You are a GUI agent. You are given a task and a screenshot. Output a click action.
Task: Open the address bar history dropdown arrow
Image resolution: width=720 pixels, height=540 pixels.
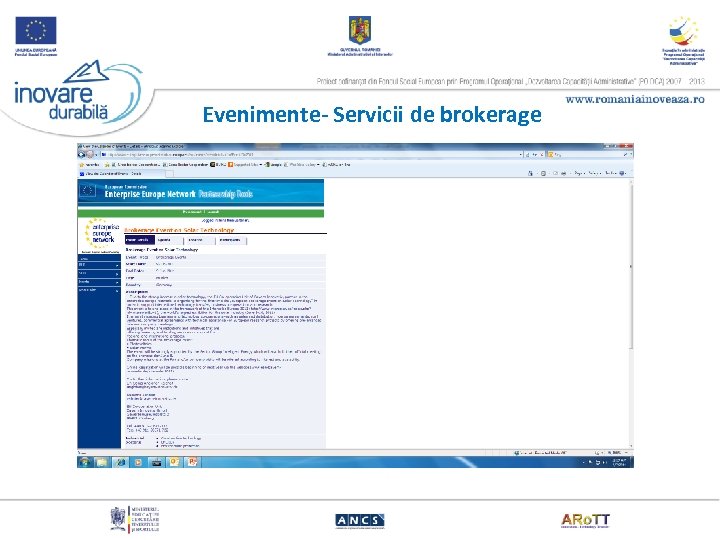(521, 155)
